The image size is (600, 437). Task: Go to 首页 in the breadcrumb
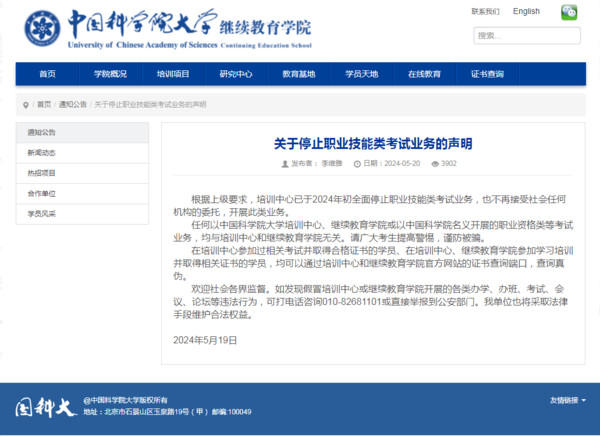point(44,104)
